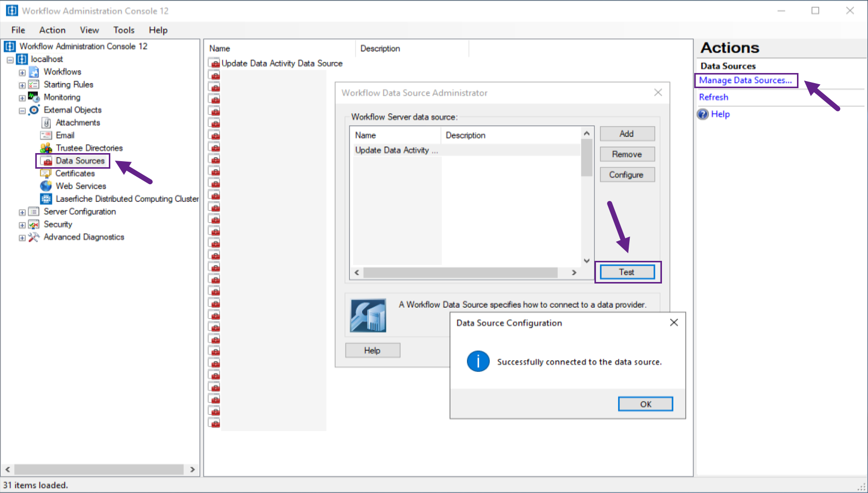Click the Description column header in data source dialog
This screenshot has width=868, height=493.
pyautogui.click(x=511, y=135)
